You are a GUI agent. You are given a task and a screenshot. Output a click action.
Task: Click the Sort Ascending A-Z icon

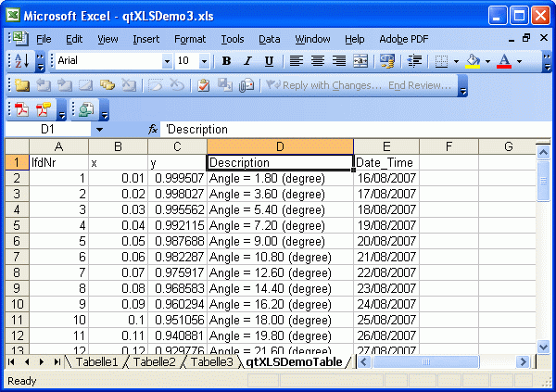click(x=22, y=61)
